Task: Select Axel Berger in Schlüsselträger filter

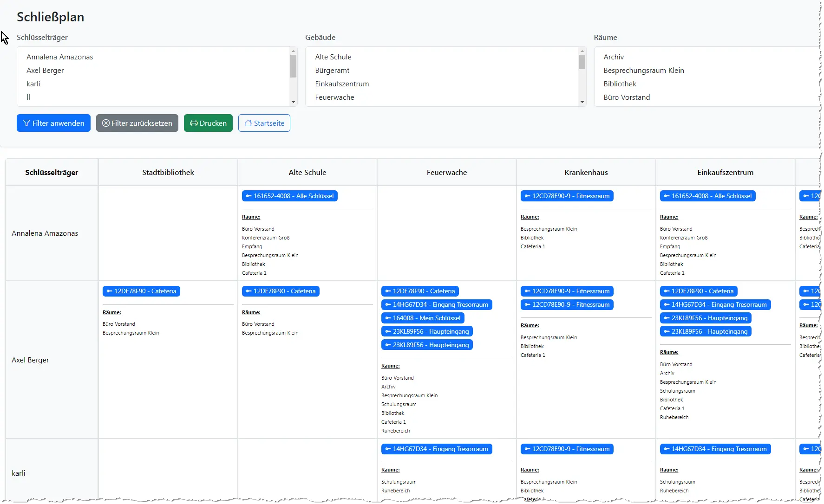Action: coord(45,71)
